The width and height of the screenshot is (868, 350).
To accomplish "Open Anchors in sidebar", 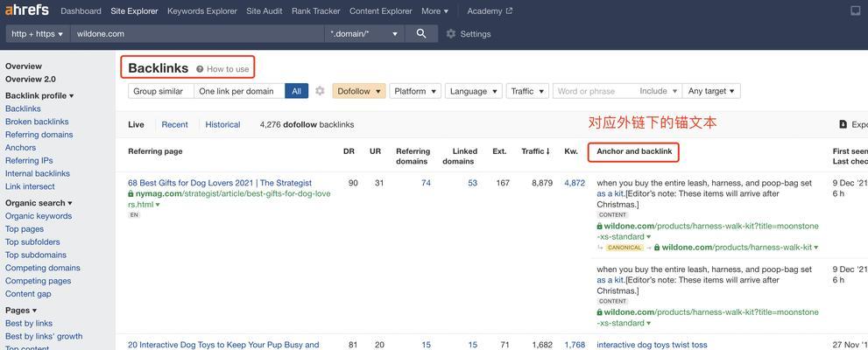I will [x=20, y=148].
